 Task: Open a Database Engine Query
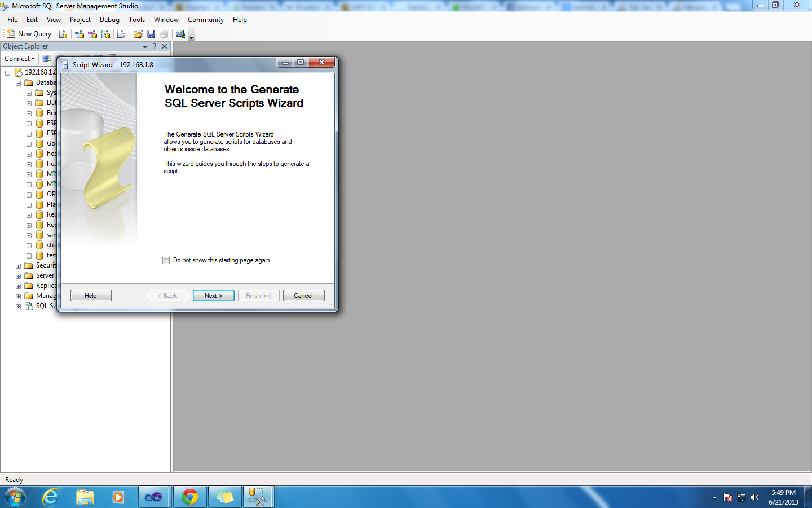(63, 34)
